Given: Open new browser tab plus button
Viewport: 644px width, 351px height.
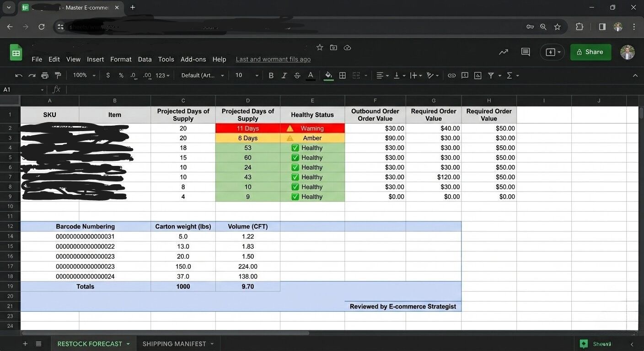Looking at the screenshot, I should [x=133, y=7].
